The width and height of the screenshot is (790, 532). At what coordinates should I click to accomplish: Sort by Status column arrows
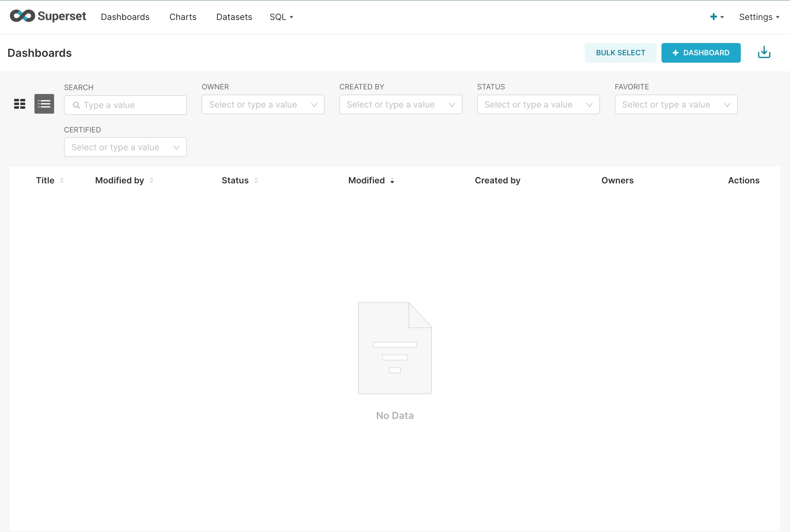(256, 181)
